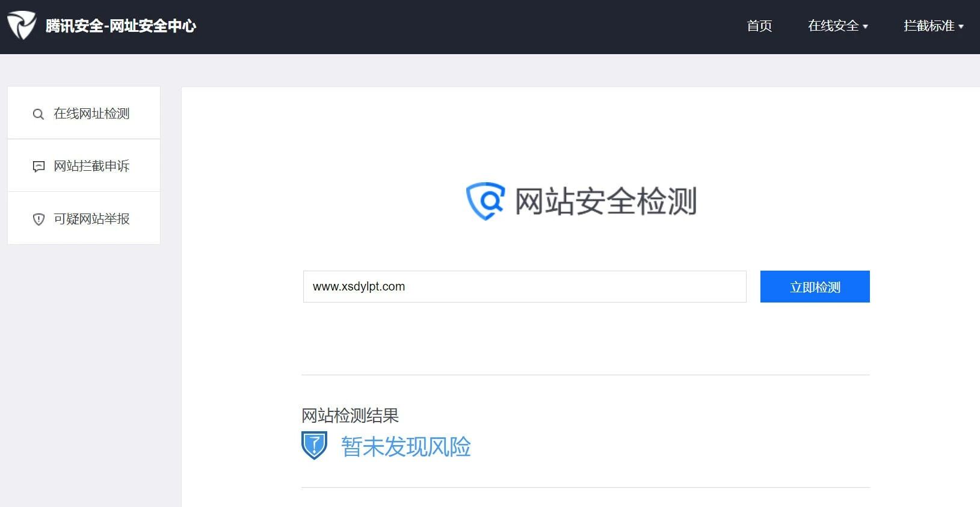980x507 pixels.
Task: Click the 网站安全检测 heading text
Action: pos(606,201)
